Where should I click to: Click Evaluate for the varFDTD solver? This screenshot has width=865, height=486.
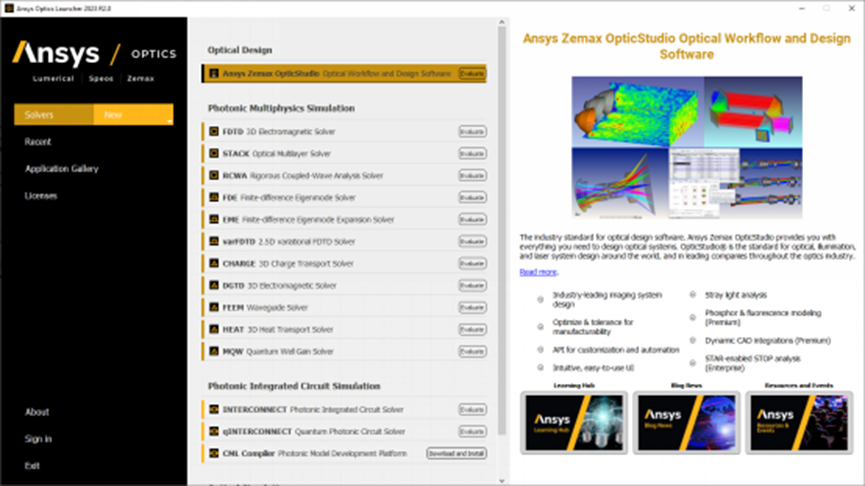[472, 242]
